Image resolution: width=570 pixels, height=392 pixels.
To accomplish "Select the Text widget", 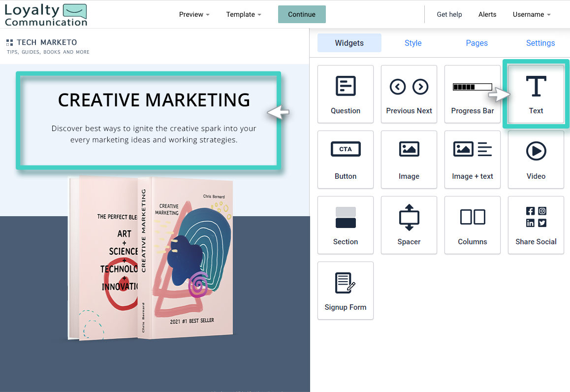I will 536,94.
